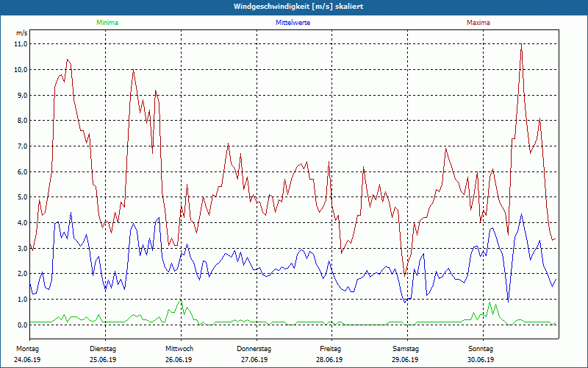
Task: Click the m/s unit label on axis
Action: 22,33
